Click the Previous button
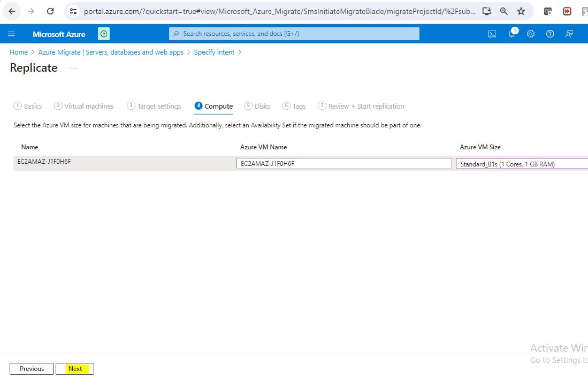The width and height of the screenshot is (588, 380). [32, 369]
